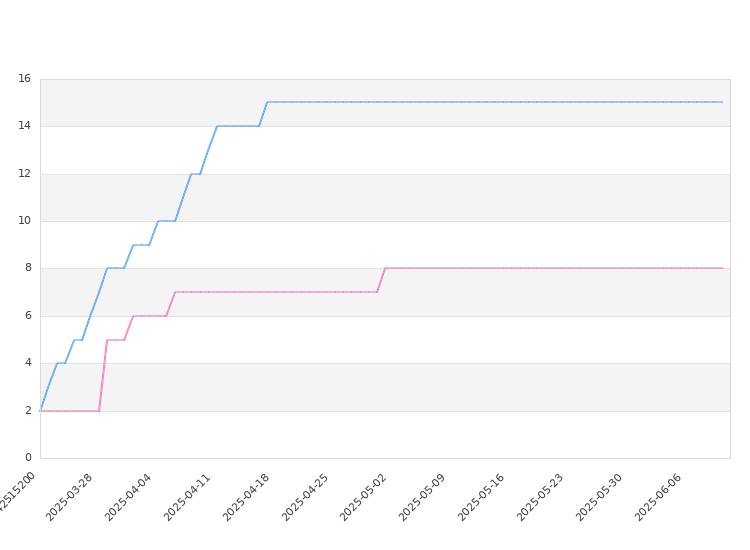Click the 2025-05-02 x-axis label

364,497
